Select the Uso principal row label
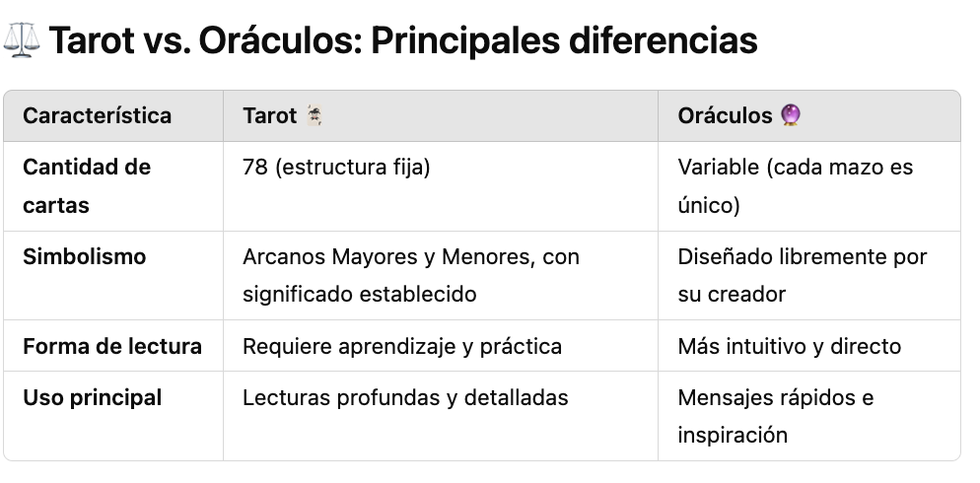This screenshot has height=483, width=980. pos(93,398)
